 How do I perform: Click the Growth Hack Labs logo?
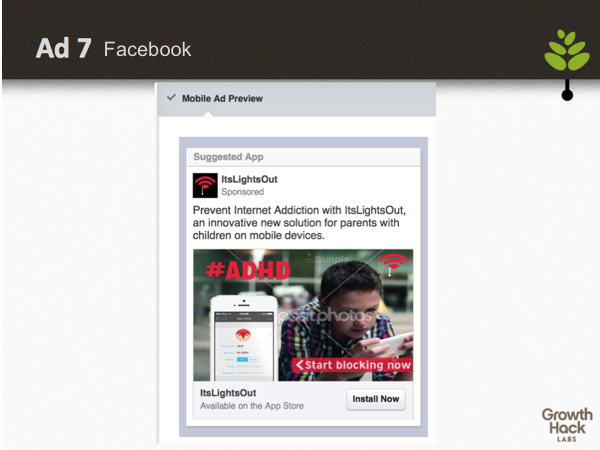pyautogui.click(x=567, y=425)
